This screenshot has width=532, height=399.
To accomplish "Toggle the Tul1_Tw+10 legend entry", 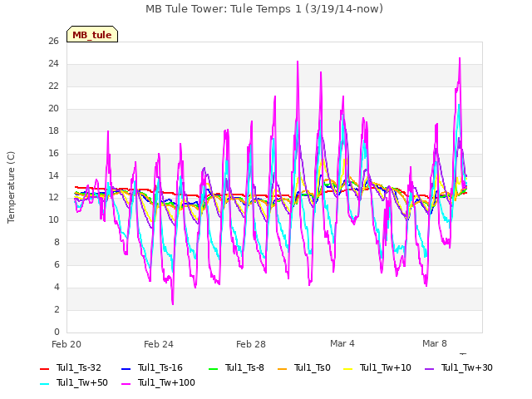I will (x=377, y=367).
